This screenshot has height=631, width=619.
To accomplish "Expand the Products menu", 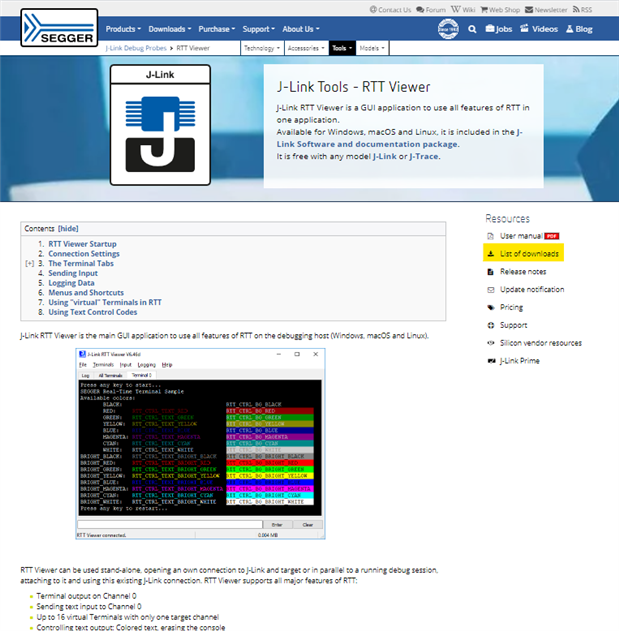I will (x=123, y=29).
